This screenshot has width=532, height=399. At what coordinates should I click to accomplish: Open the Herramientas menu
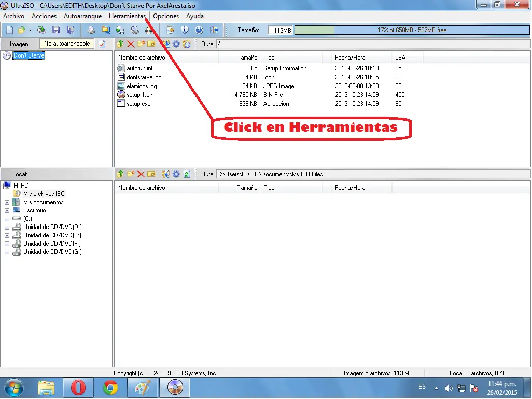[127, 16]
